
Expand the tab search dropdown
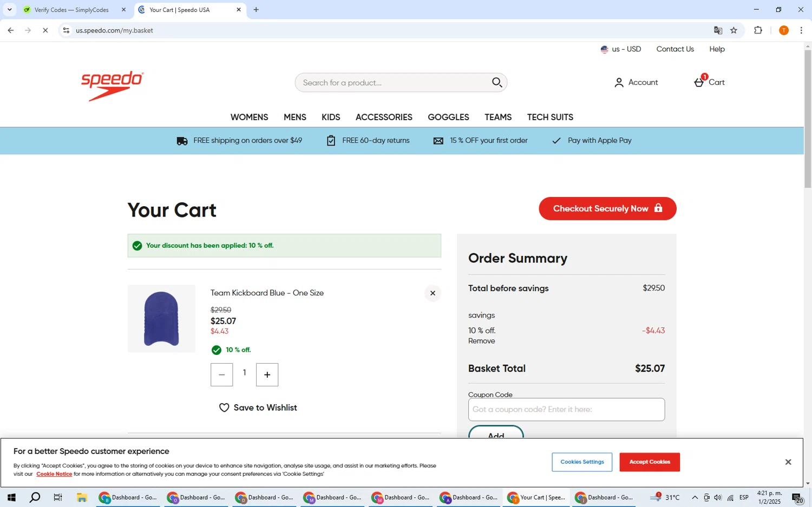tap(9, 10)
